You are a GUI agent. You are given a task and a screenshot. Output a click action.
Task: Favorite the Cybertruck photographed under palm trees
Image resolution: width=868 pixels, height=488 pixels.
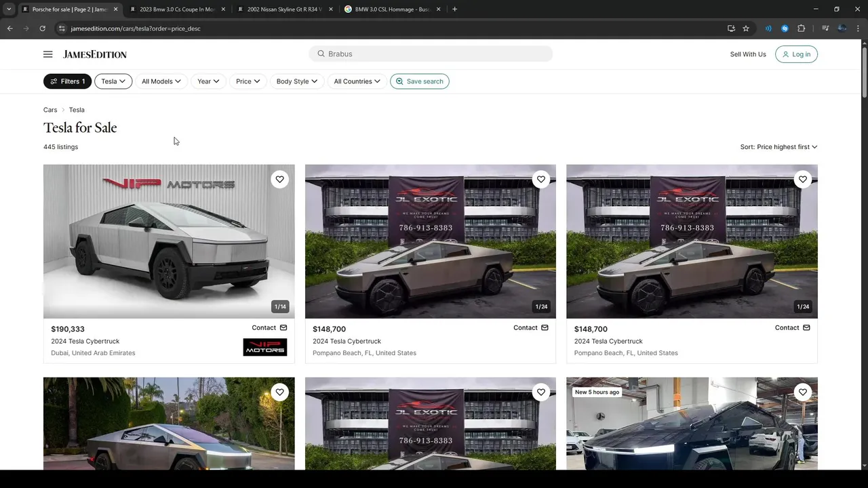tap(279, 392)
